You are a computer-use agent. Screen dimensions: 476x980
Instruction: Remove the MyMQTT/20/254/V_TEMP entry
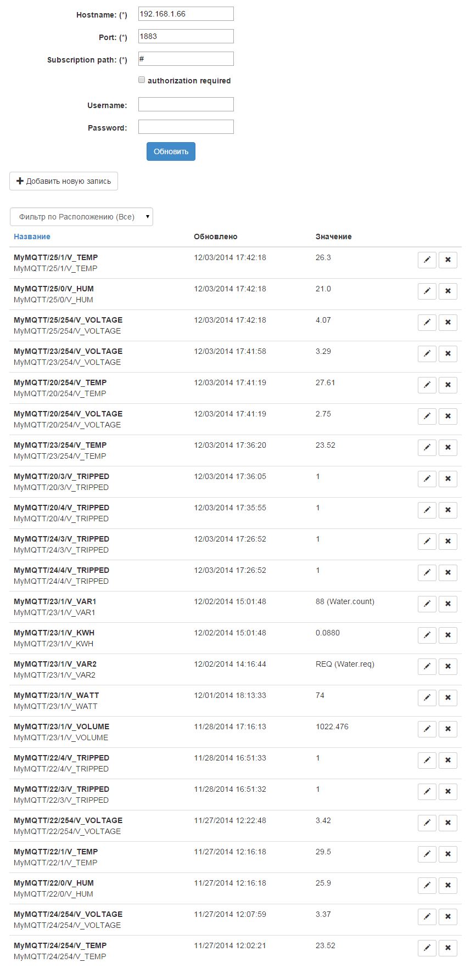[447, 385]
